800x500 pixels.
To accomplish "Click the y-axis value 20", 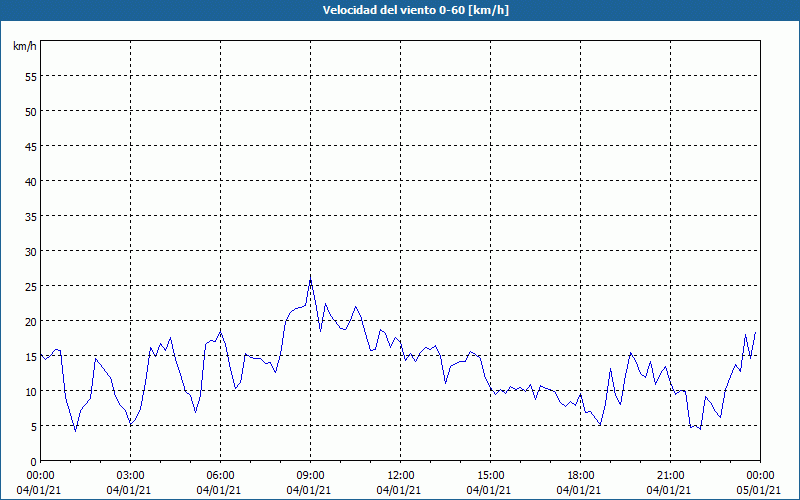I will (x=31, y=321).
